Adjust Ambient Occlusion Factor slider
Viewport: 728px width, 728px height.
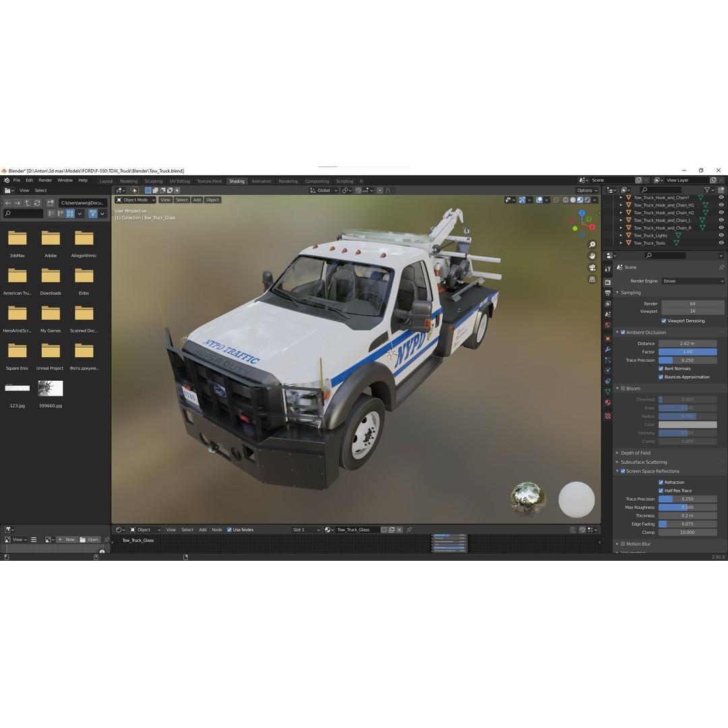688,352
